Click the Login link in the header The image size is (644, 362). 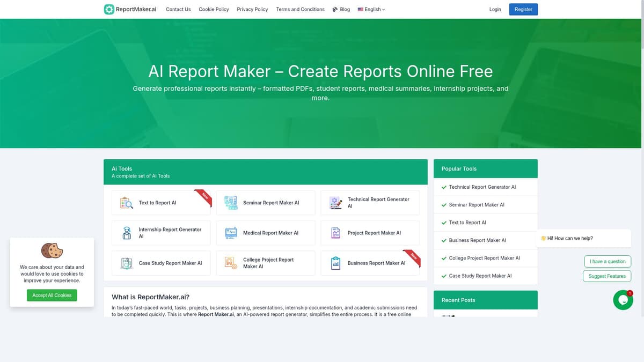(x=495, y=9)
